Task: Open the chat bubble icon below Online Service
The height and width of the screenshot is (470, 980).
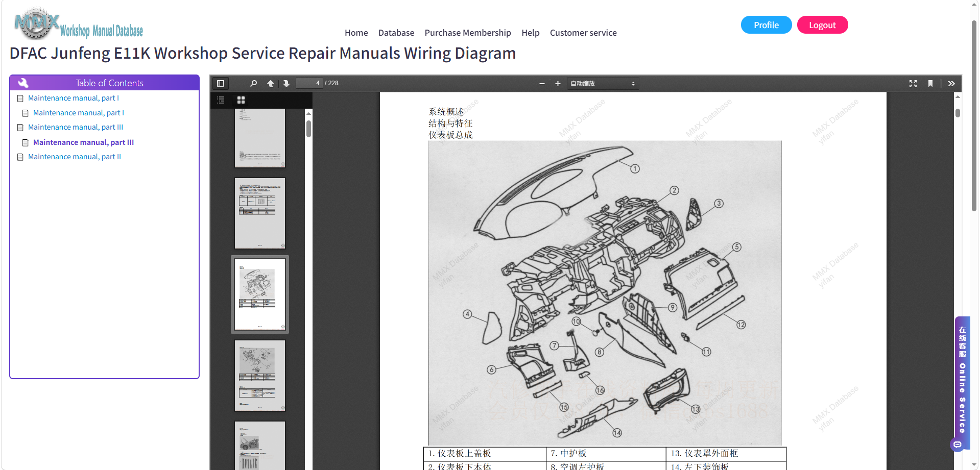Action: point(958,444)
